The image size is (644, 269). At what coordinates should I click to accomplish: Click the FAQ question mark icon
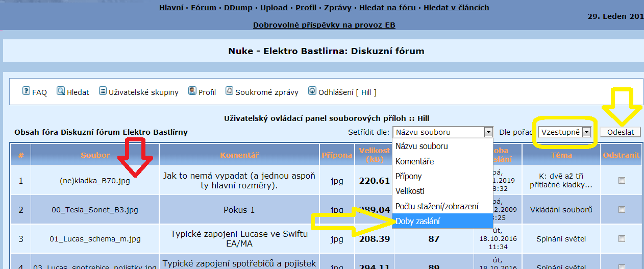tap(26, 91)
